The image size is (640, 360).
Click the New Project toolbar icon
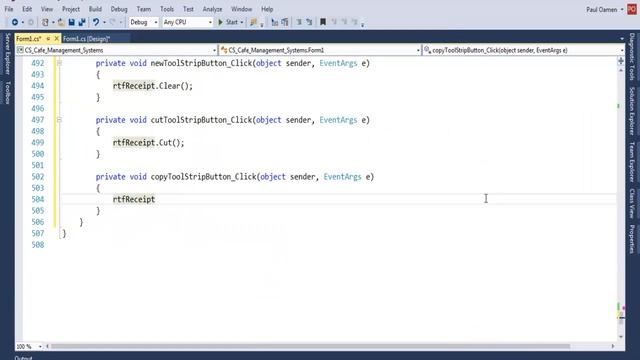coord(45,22)
